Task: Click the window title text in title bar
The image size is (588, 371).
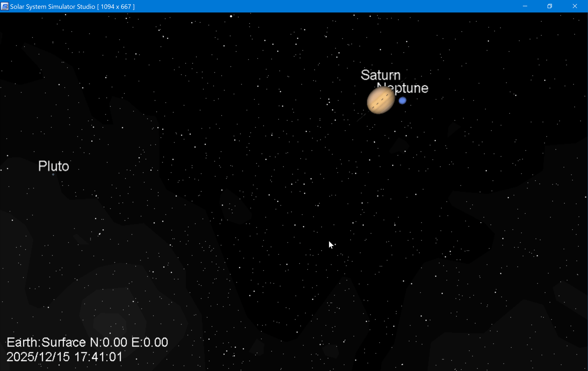Action: coord(52,6)
